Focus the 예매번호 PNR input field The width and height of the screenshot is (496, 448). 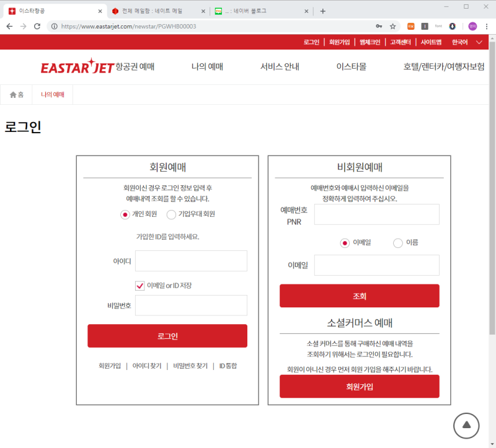(377, 214)
